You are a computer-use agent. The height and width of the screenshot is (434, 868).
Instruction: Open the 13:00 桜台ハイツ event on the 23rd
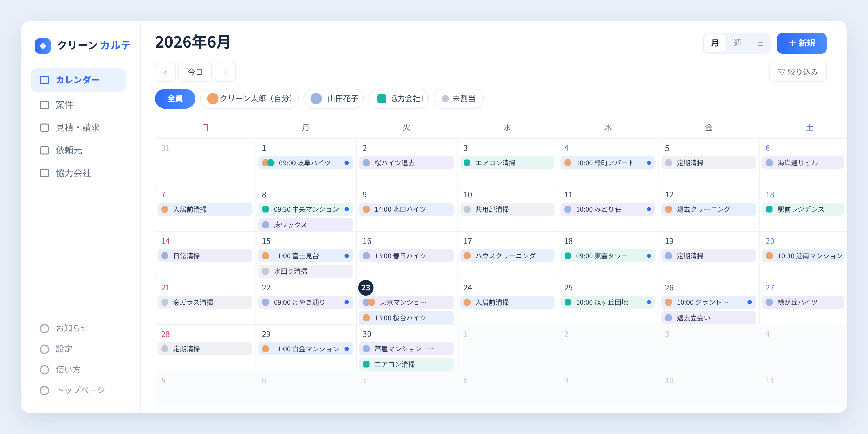[406, 318]
